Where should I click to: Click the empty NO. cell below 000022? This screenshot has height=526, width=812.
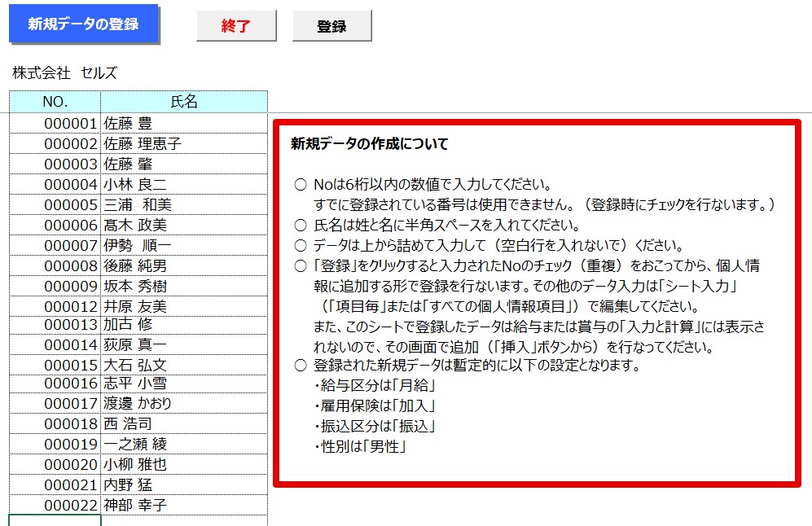pyautogui.click(x=55, y=520)
